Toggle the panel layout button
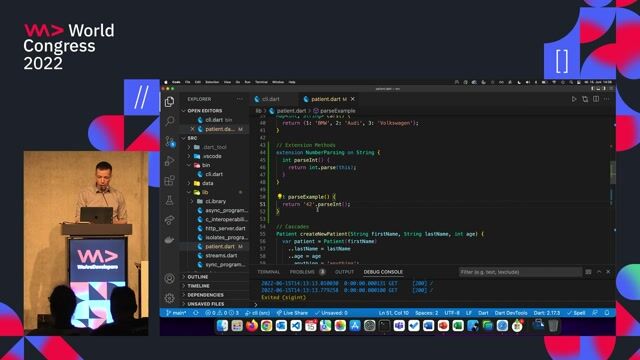Screen dimensions: 640x360 [x=599, y=89]
